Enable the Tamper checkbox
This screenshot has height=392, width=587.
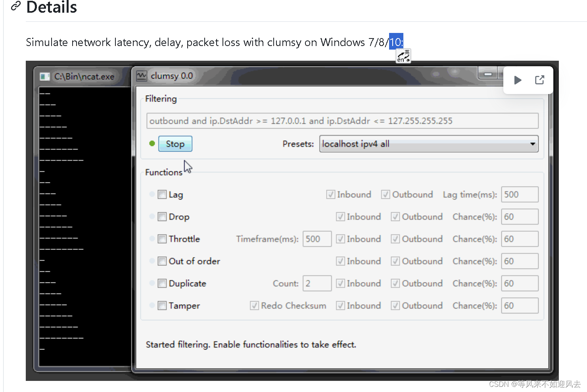point(162,306)
